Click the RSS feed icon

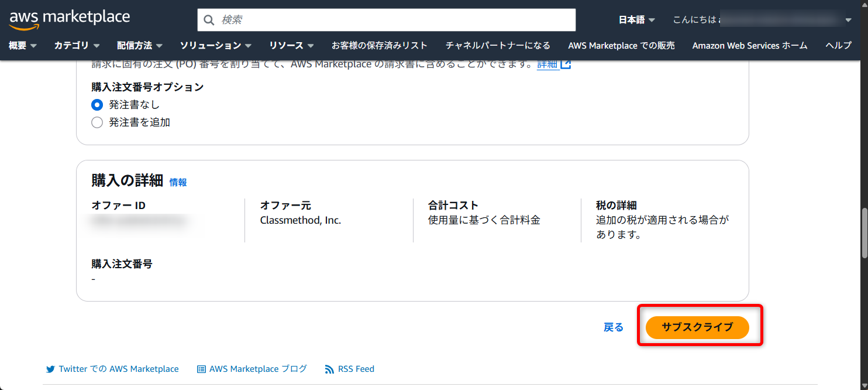tap(329, 369)
